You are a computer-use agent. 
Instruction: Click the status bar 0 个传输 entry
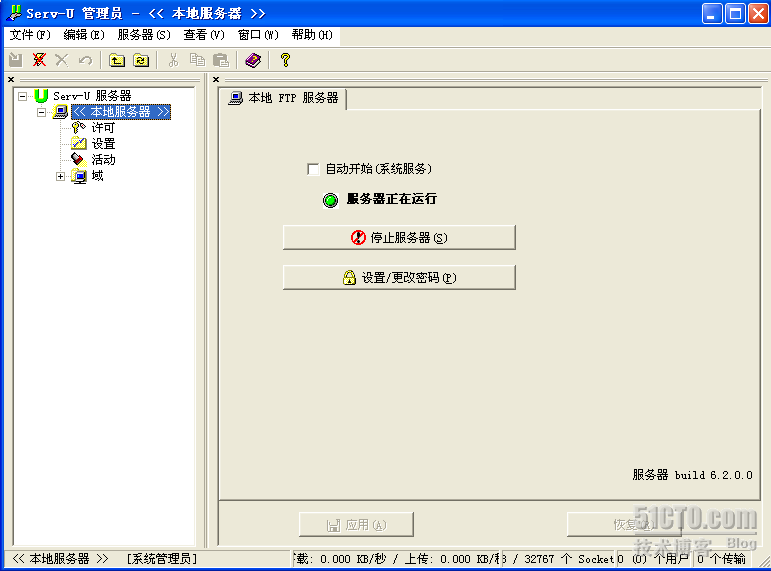(x=721, y=559)
